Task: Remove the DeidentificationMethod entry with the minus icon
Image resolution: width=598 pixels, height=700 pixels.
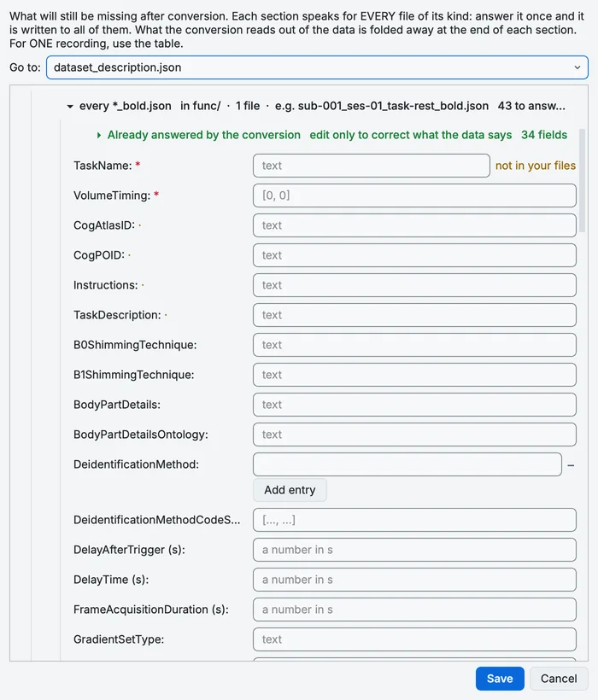Action: (571, 465)
